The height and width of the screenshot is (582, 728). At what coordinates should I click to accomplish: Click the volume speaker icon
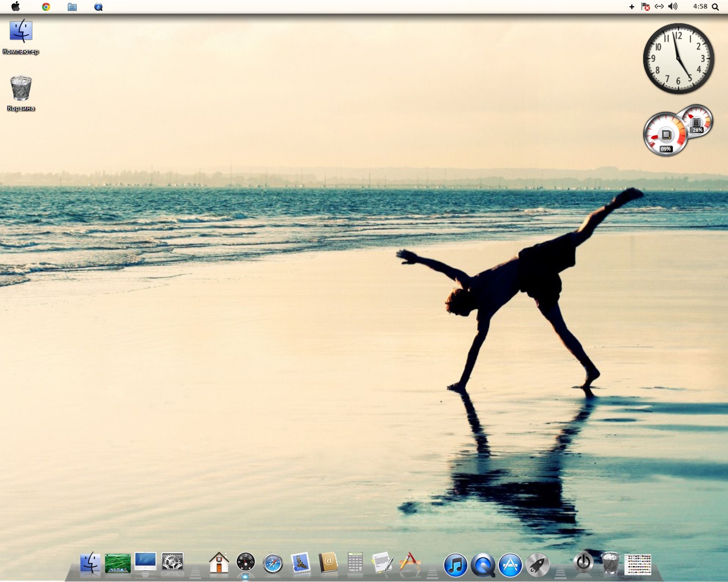coord(673,7)
